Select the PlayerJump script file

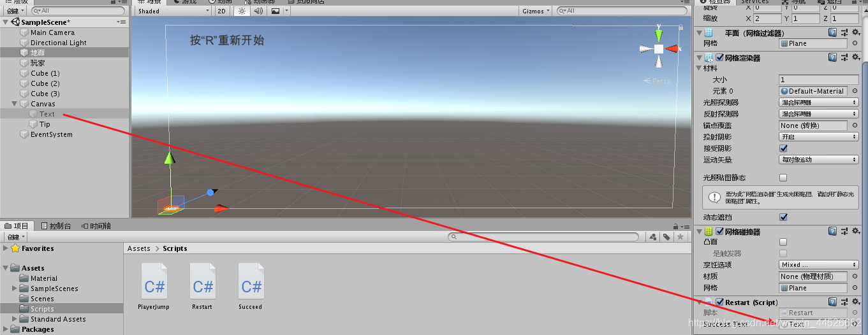click(154, 287)
